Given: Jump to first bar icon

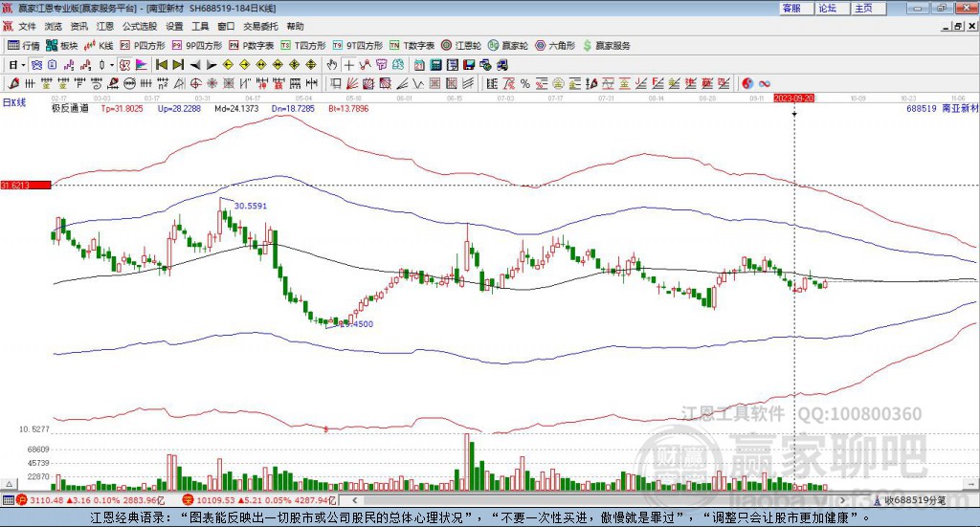Looking at the screenshot, I should 161,65.
